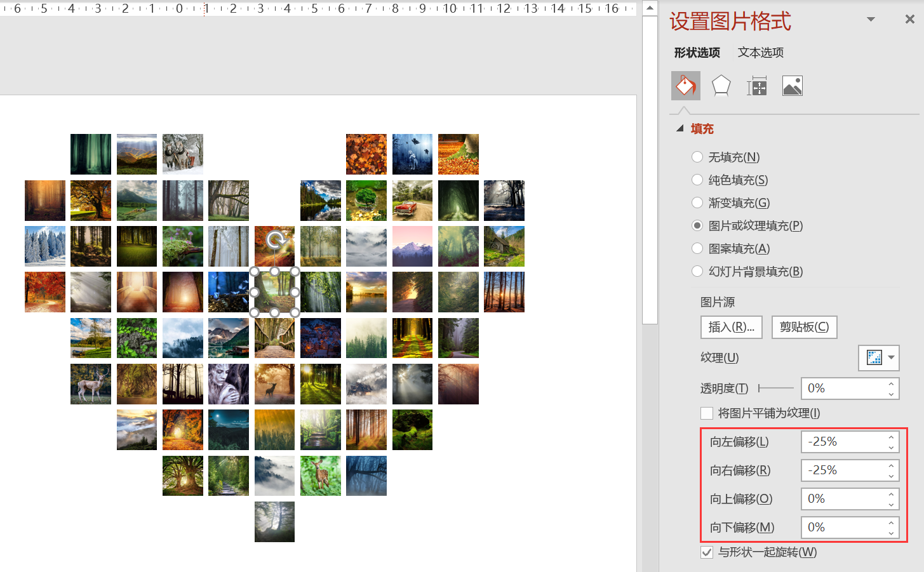Enable 将图片平铺为纹理 checkbox
This screenshot has width=924, height=572.
pyautogui.click(x=707, y=413)
